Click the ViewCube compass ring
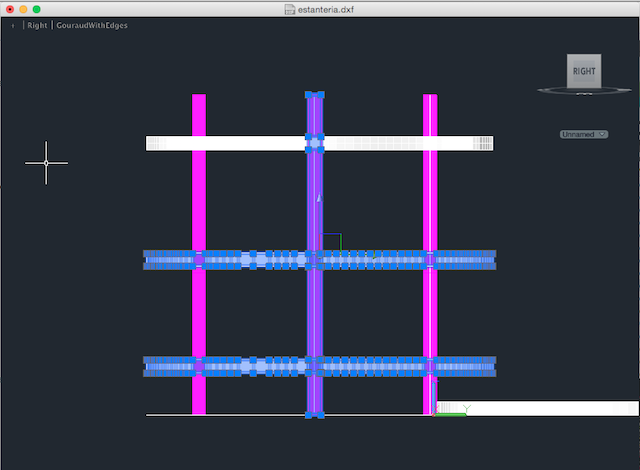The height and width of the screenshot is (470, 640). coord(584,91)
